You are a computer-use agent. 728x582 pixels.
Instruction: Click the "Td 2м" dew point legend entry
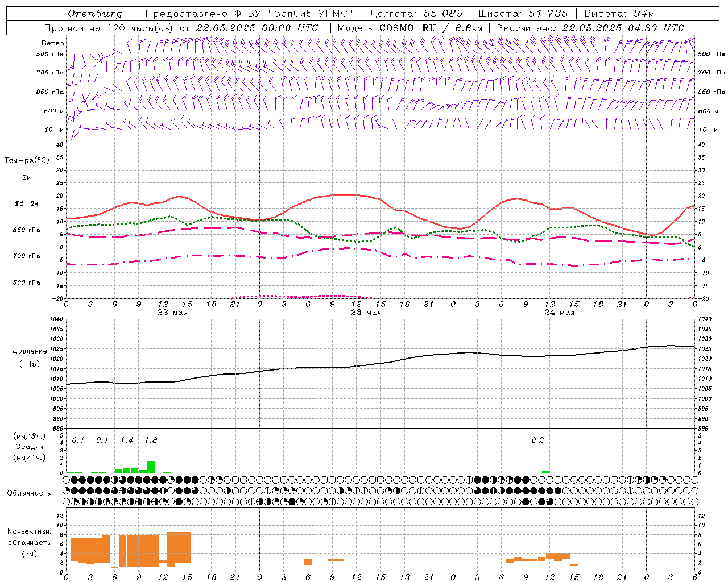coord(26,203)
